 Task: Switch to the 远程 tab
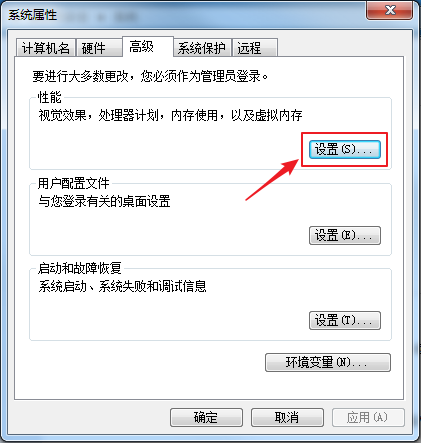point(255,48)
